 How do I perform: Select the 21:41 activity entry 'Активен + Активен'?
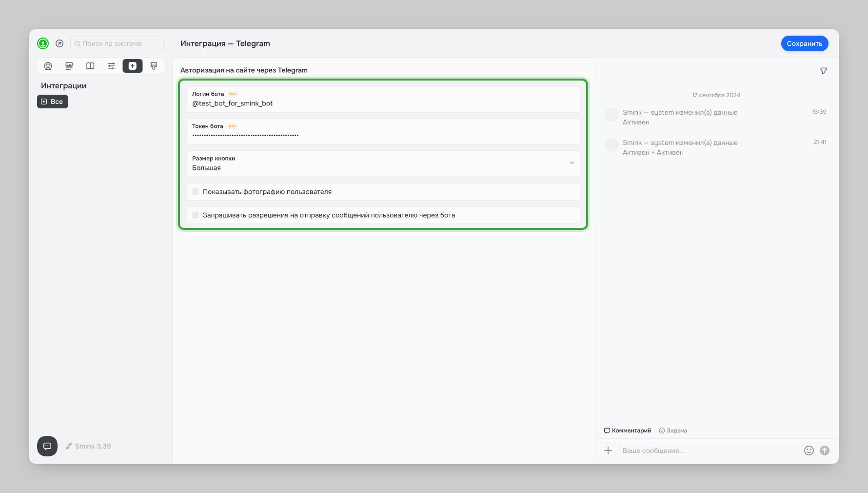point(716,147)
